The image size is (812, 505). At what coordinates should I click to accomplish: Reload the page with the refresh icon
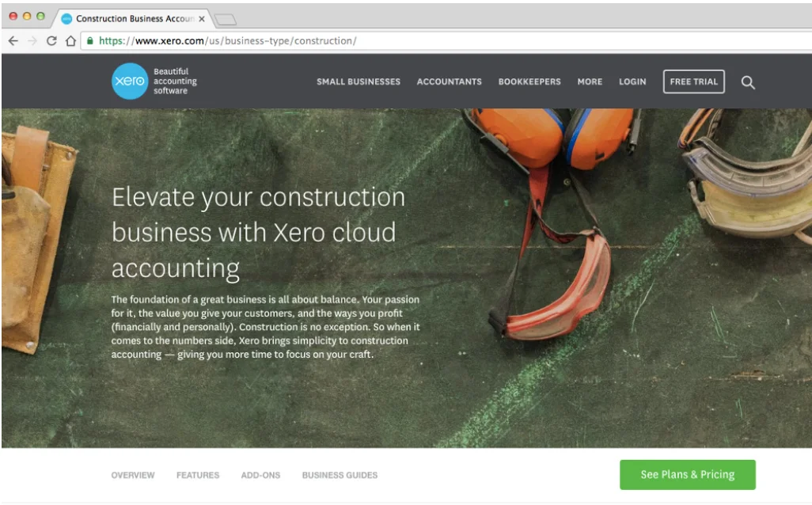coord(51,41)
